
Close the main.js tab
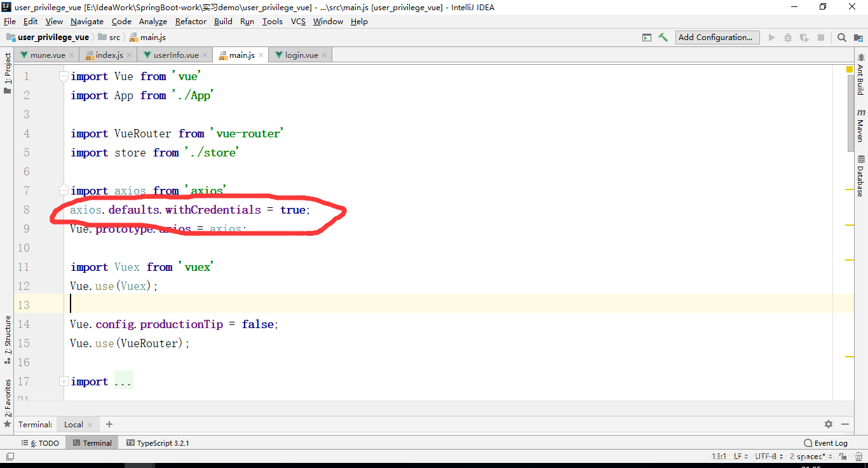261,55
